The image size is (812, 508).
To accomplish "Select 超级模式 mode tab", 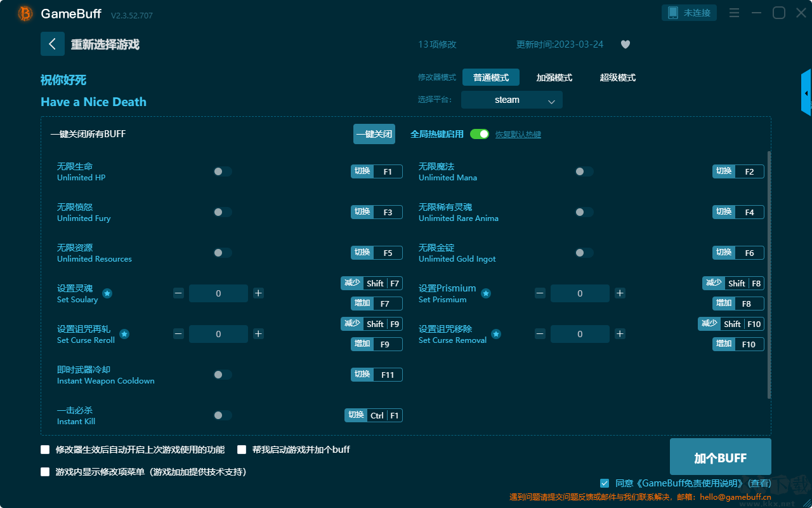I will (x=618, y=77).
